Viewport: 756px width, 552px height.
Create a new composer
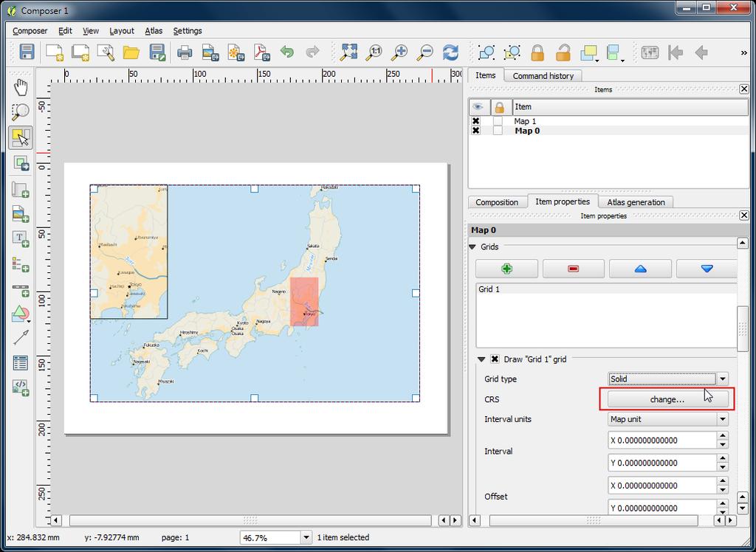(55, 52)
